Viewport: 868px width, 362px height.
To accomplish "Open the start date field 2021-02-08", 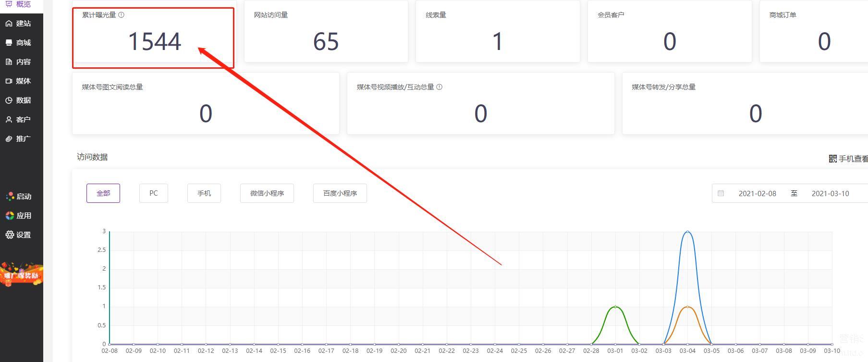I will pyautogui.click(x=757, y=194).
